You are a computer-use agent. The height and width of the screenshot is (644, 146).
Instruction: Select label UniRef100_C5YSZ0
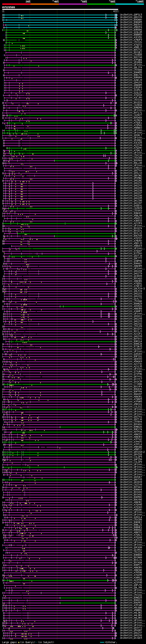[x=131, y=42]
